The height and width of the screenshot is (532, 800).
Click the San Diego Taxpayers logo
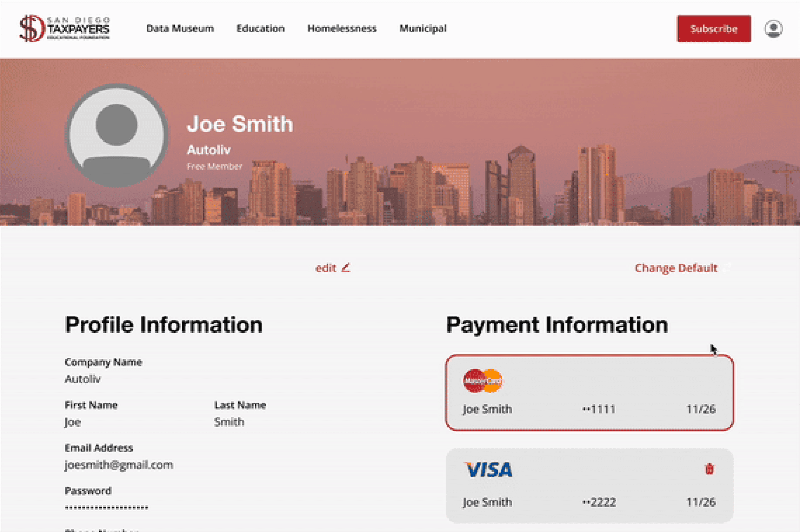pyautogui.click(x=65, y=28)
